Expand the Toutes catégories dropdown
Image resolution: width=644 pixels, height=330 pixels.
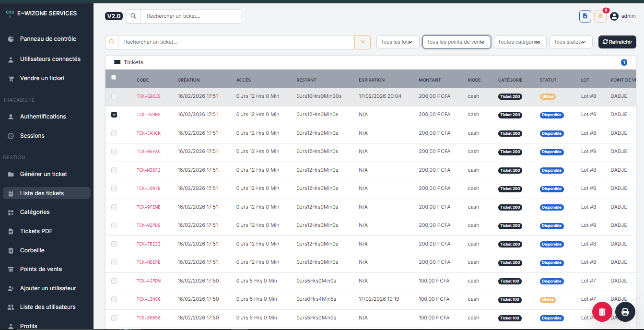click(x=520, y=42)
